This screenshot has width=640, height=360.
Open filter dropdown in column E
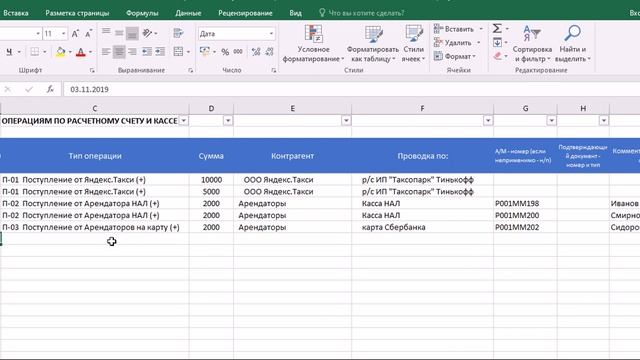[346, 121]
